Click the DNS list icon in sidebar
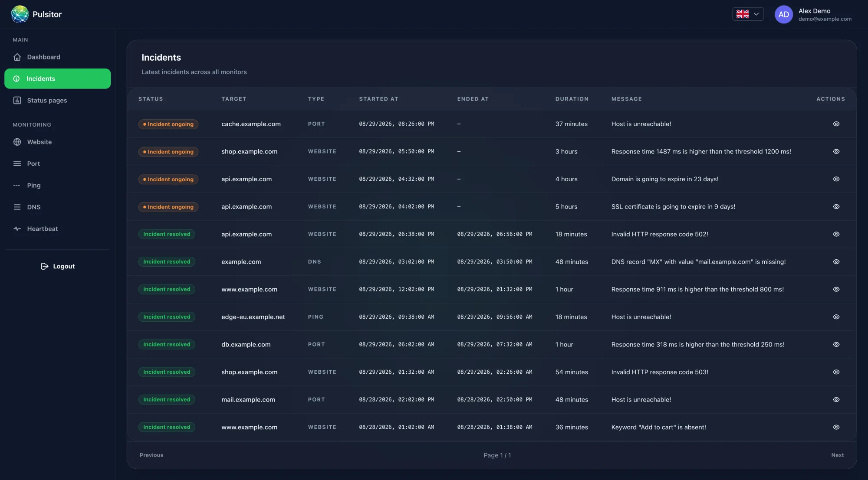This screenshot has width=868, height=480. point(17,207)
